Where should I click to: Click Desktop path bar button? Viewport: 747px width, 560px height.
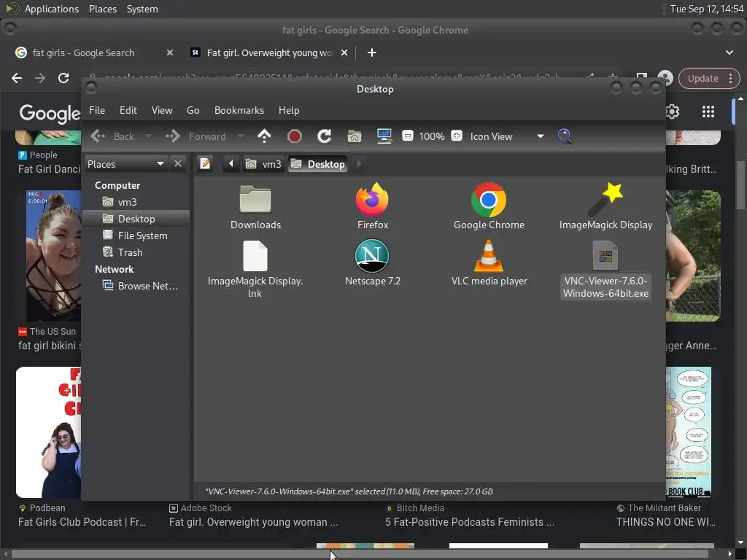point(318,164)
